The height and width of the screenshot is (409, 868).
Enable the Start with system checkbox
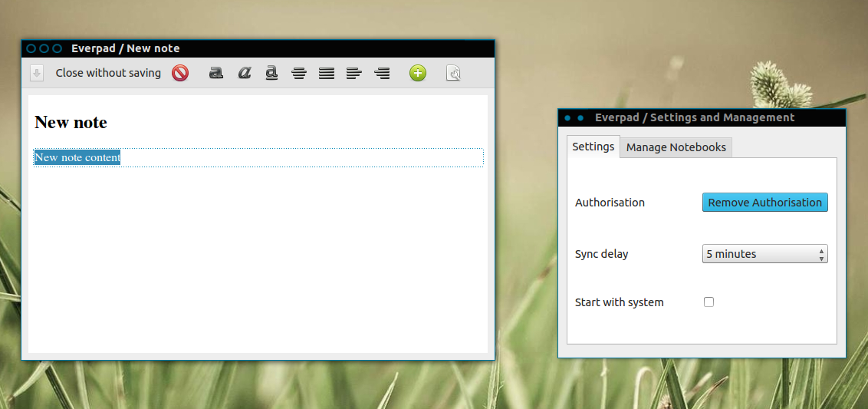click(709, 302)
